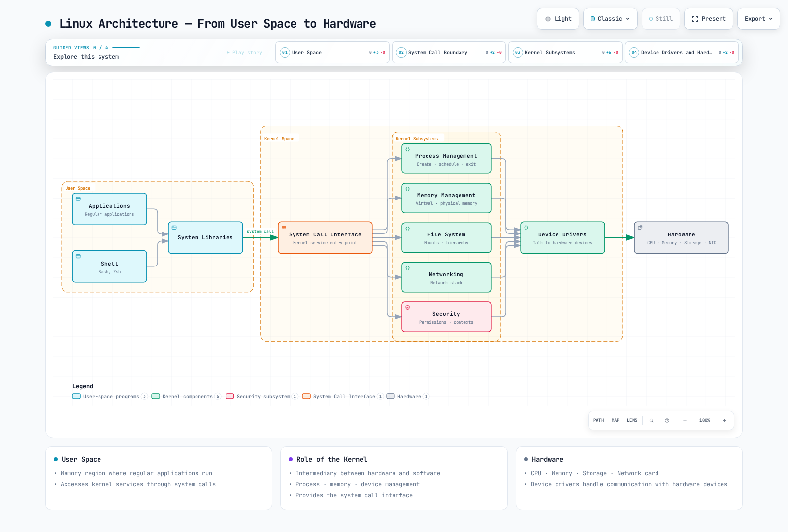Click the code icon on Memory Management node
Viewport: 788px width, 532px height.
(408, 189)
